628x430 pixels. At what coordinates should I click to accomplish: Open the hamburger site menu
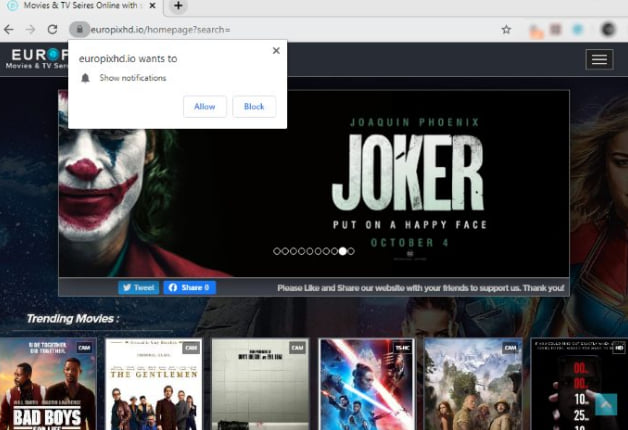[599, 60]
